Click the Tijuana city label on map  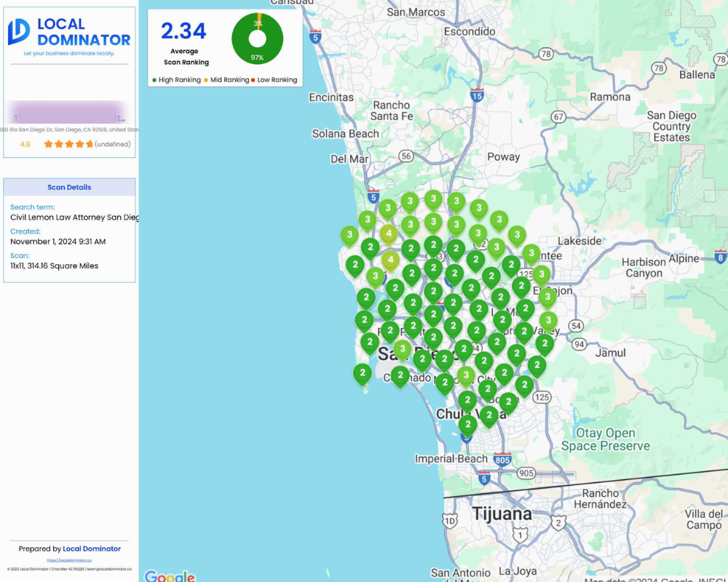click(502, 514)
